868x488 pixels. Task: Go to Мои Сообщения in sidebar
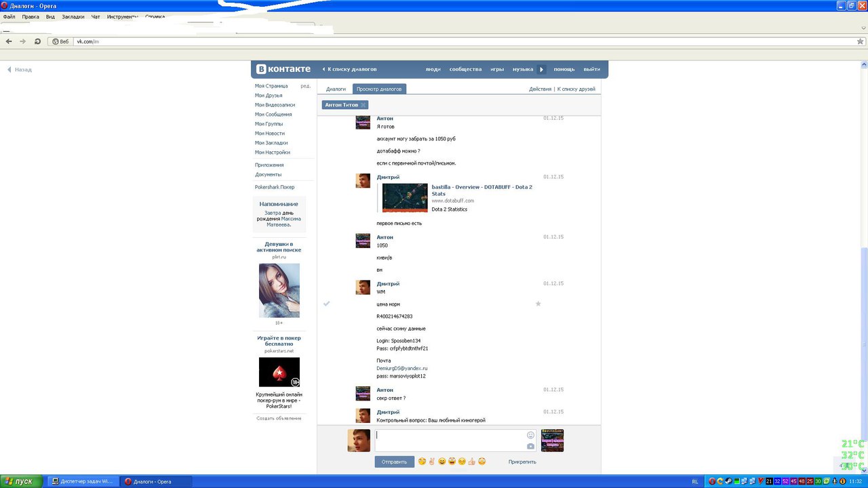pyautogui.click(x=273, y=115)
